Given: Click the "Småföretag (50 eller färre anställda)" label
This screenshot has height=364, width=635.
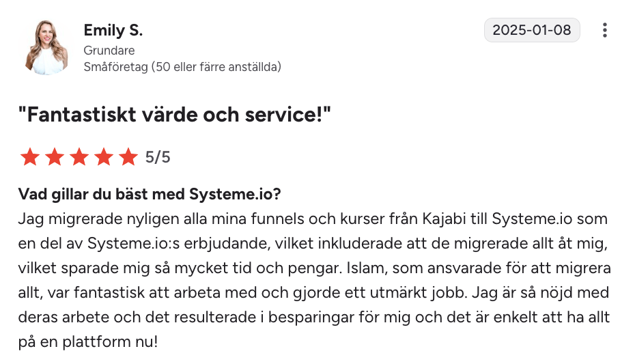Looking at the screenshot, I should point(182,67).
